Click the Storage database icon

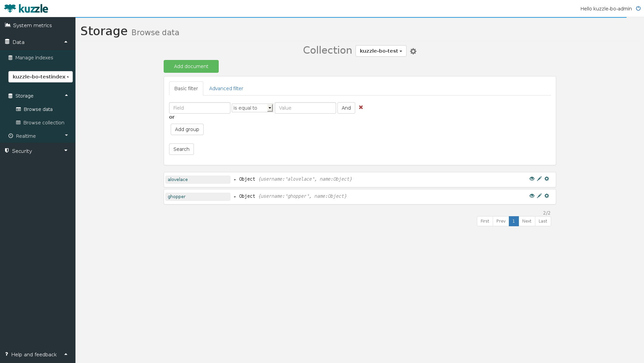click(x=10, y=96)
